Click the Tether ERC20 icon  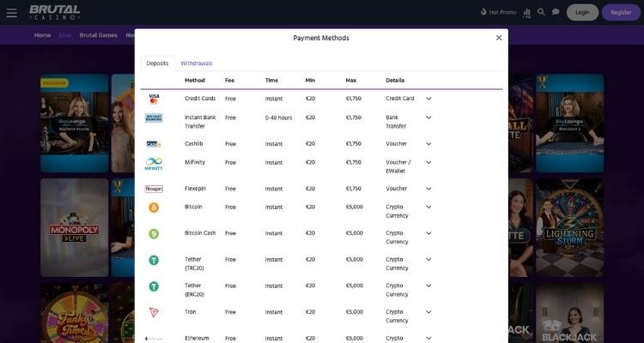pos(154,286)
